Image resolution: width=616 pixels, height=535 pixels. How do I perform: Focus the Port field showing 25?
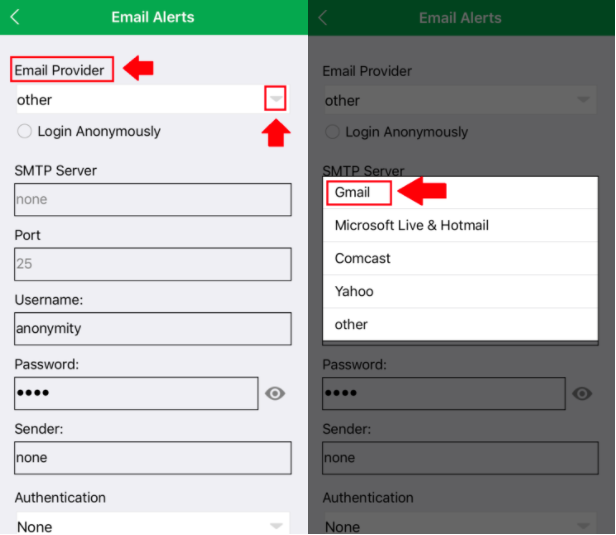click(x=152, y=264)
